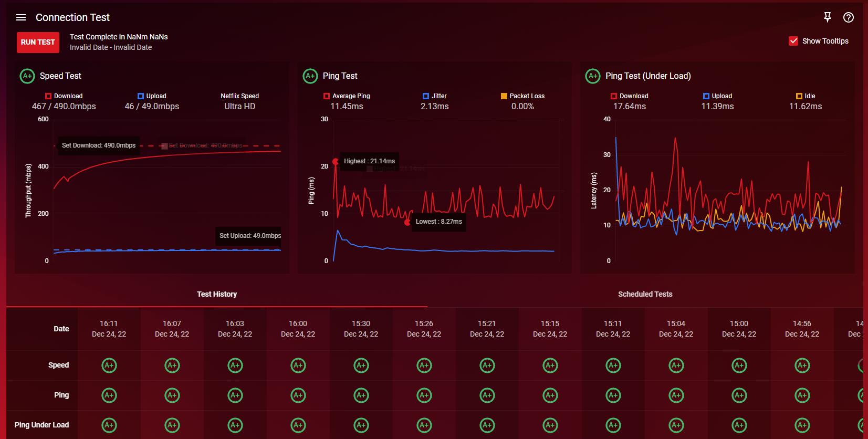
Task: Open Ping Under Load grade for 16:11
Action: [x=109, y=425]
